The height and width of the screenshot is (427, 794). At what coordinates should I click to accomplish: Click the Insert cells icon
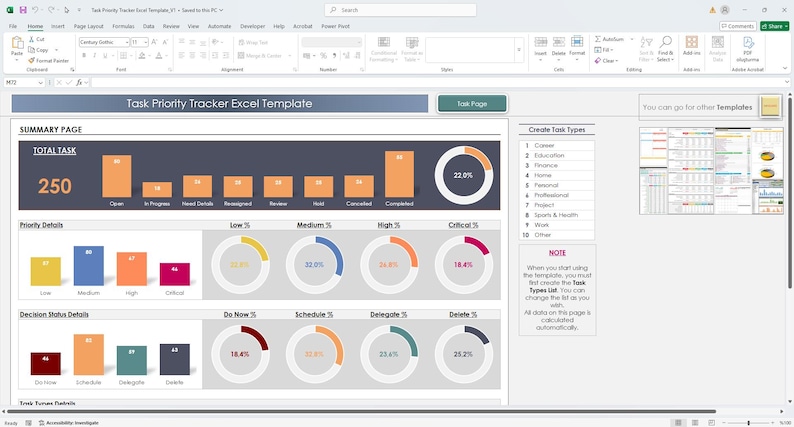click(x=541, y=43)
